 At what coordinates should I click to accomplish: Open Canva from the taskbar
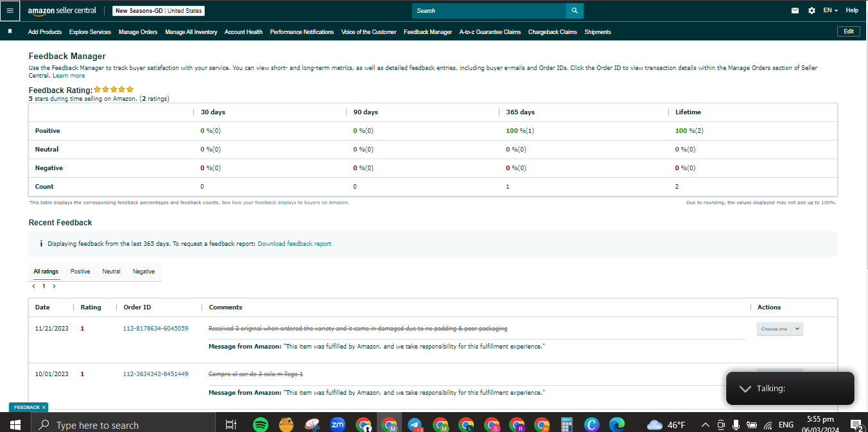tap(591, 424)
